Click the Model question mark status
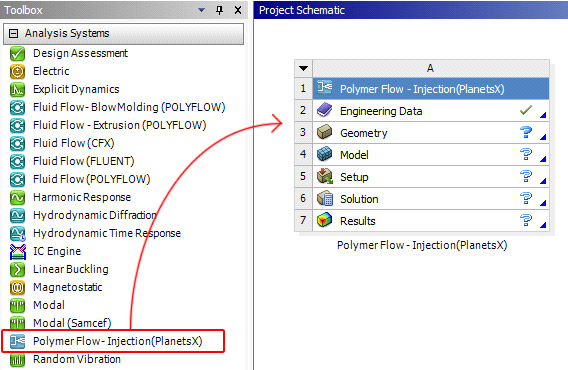Viewport: 568px width, 370px height. coord(526,154)
